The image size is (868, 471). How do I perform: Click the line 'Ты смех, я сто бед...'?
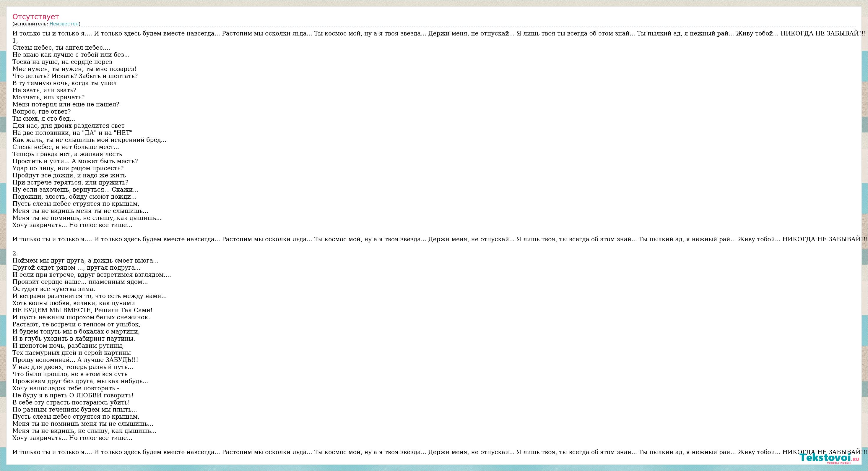click(44, 118)
